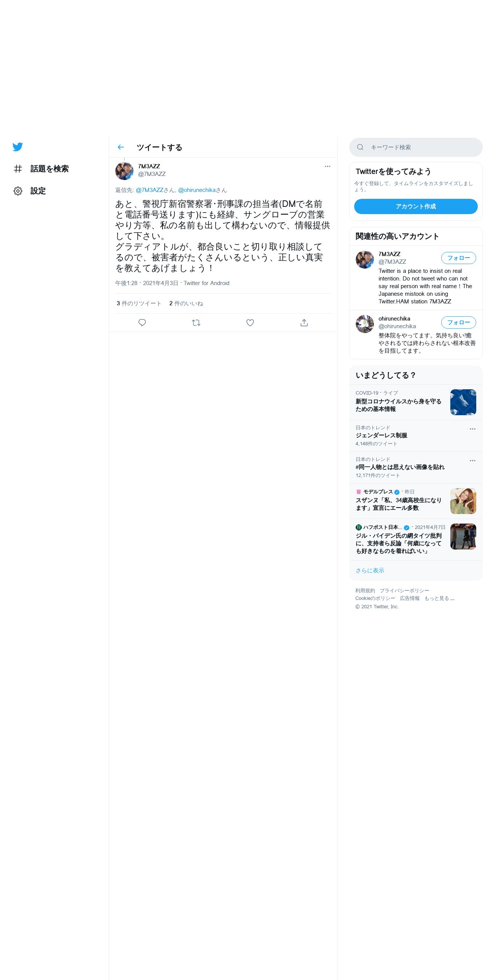Open more options for ジェンダーレス制服 trend
This screenshot has height=980, width=490.
pos(472,429)
